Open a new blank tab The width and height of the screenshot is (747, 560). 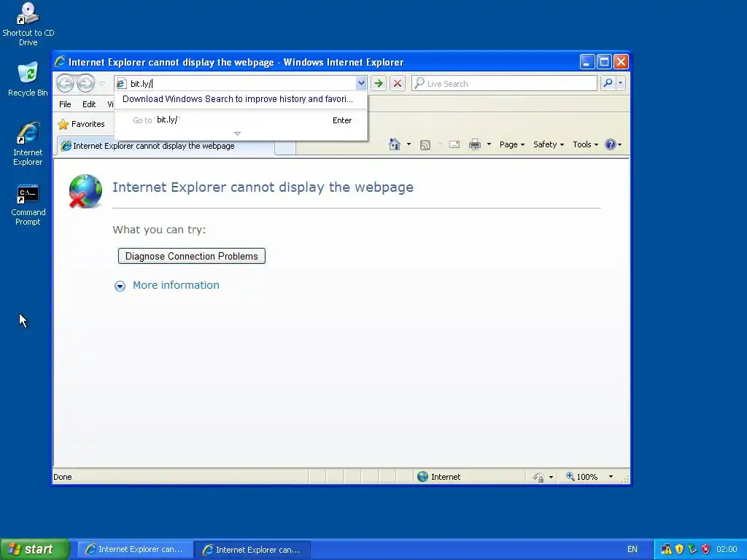285,147
